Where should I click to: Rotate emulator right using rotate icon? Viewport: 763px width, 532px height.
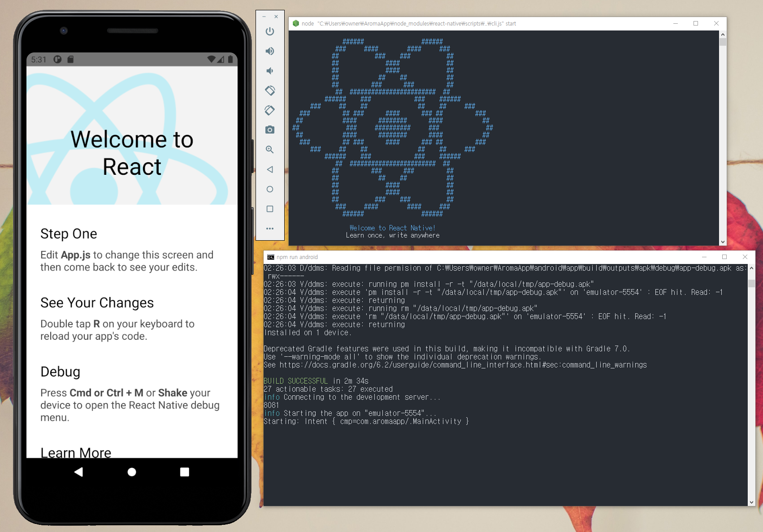tap(270, 110)
